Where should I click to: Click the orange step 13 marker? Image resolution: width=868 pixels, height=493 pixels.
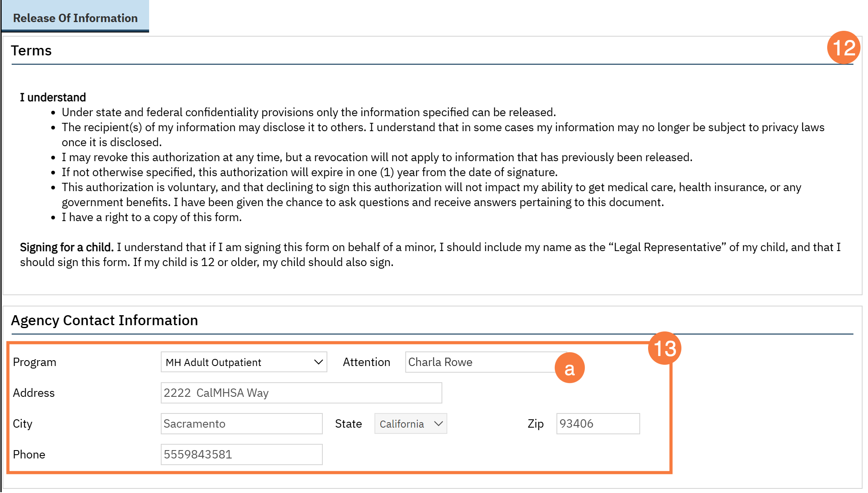[x=664, y=348]
